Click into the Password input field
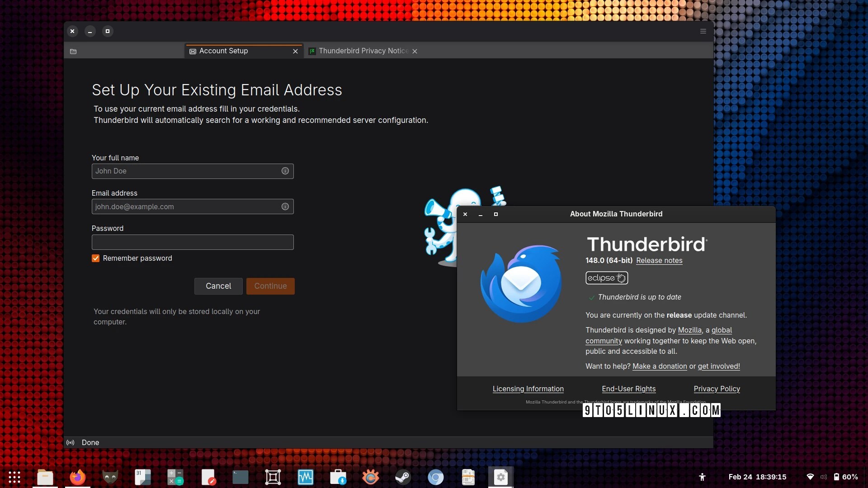The width and height of the screenshot is (868, 488). click(x=193, y=242)
